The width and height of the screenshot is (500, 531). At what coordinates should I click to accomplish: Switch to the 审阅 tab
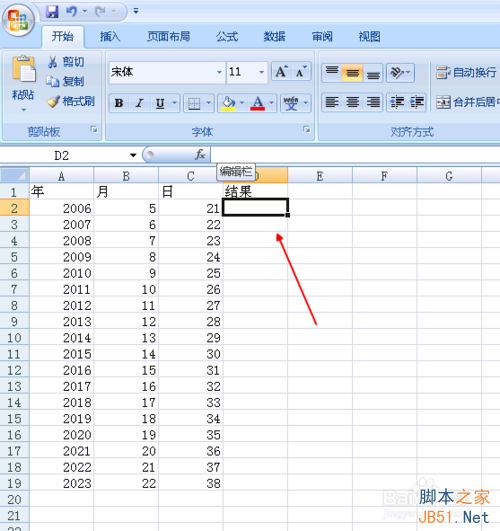322,37
